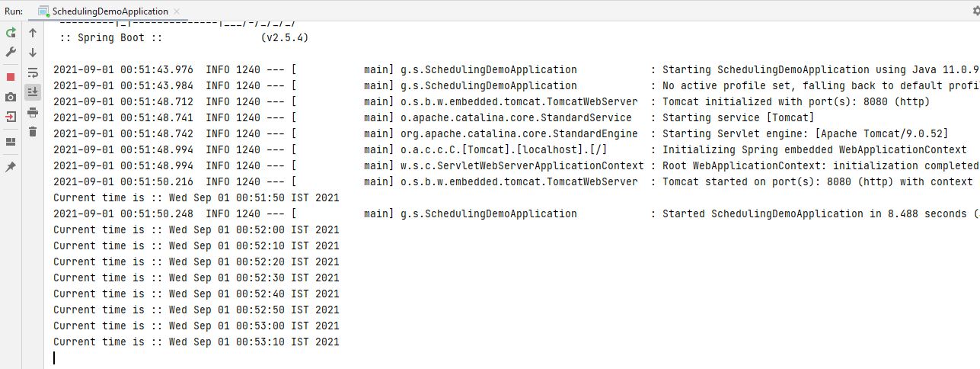Screen dimensions: 980x369
Task: Click the Exit icon with the red arrow
Action: pos(11,117)
